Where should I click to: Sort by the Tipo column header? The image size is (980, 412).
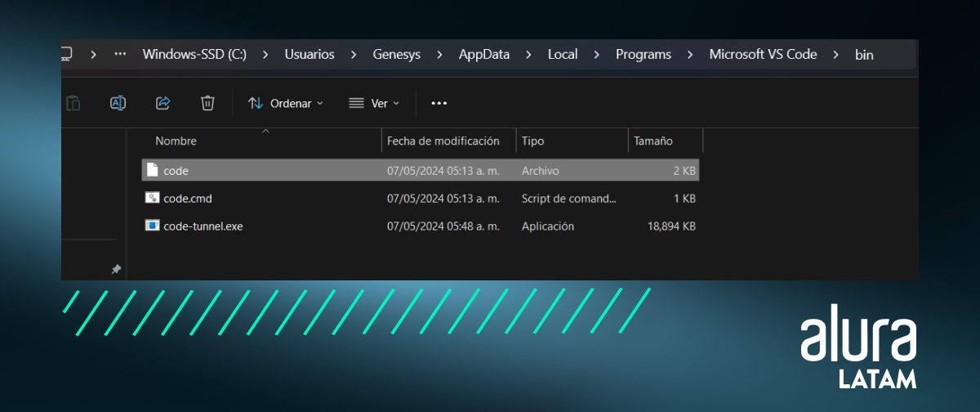(x=532, y=141)
